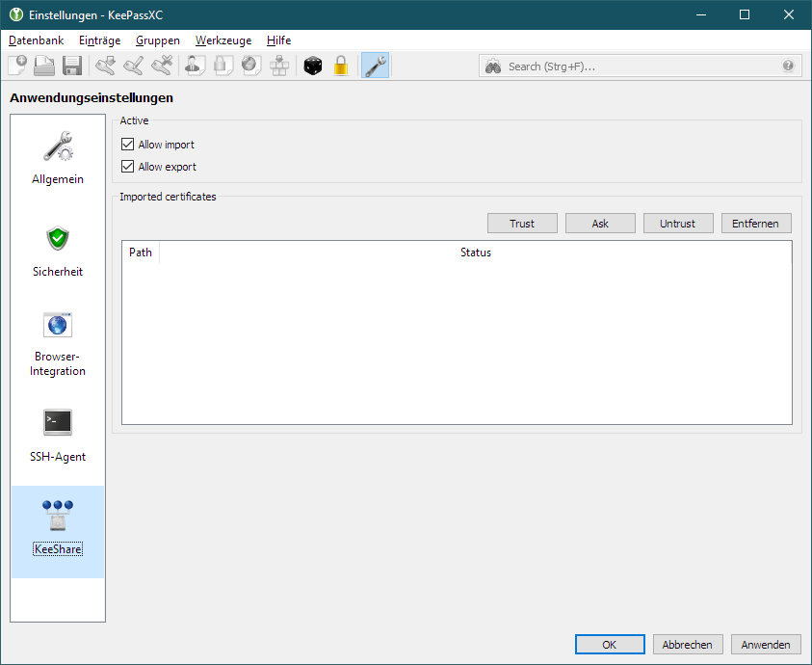Click the Status column header
The width and height of the screenshot is (812, 665).
[x=476, y=253]
